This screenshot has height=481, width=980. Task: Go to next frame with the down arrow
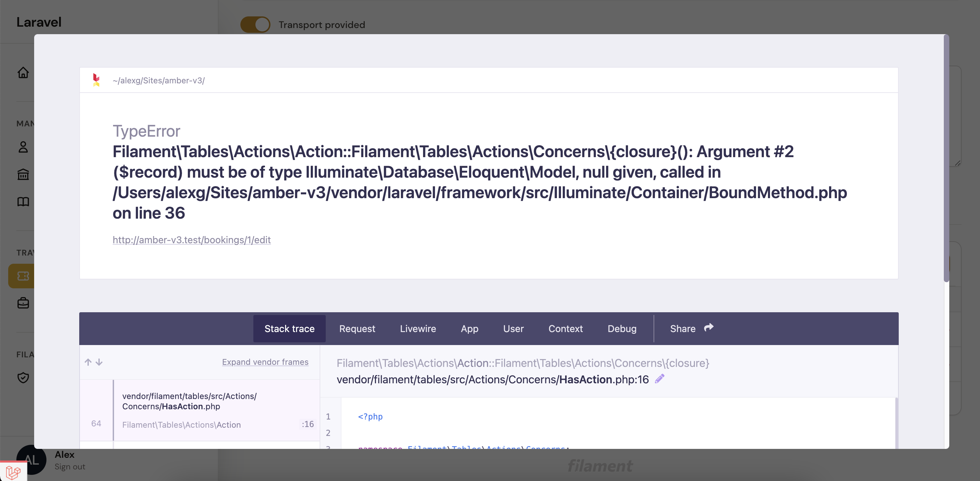[x=99, y=362]
